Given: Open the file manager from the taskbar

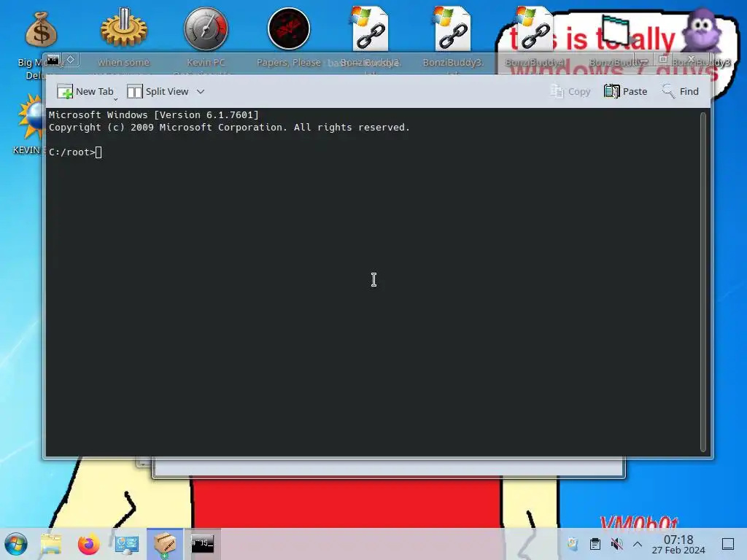Looking at the screenshot, I should [51, 544].
